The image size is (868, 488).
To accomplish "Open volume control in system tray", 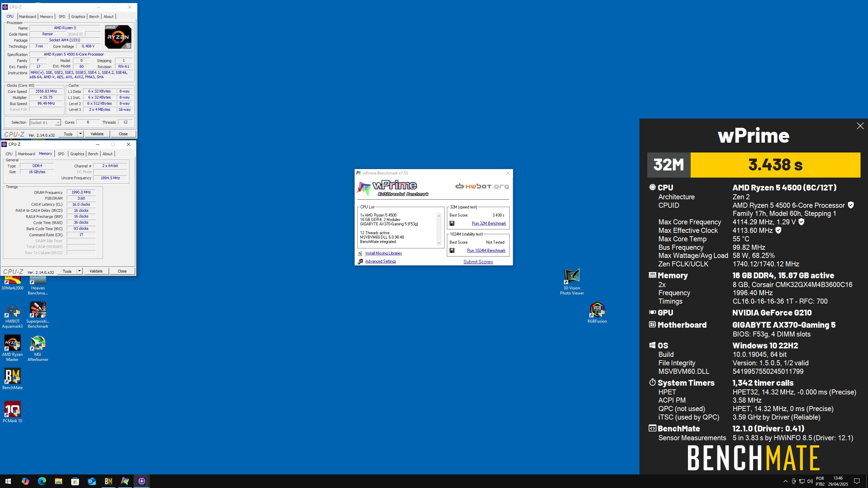I will (810, 481).
